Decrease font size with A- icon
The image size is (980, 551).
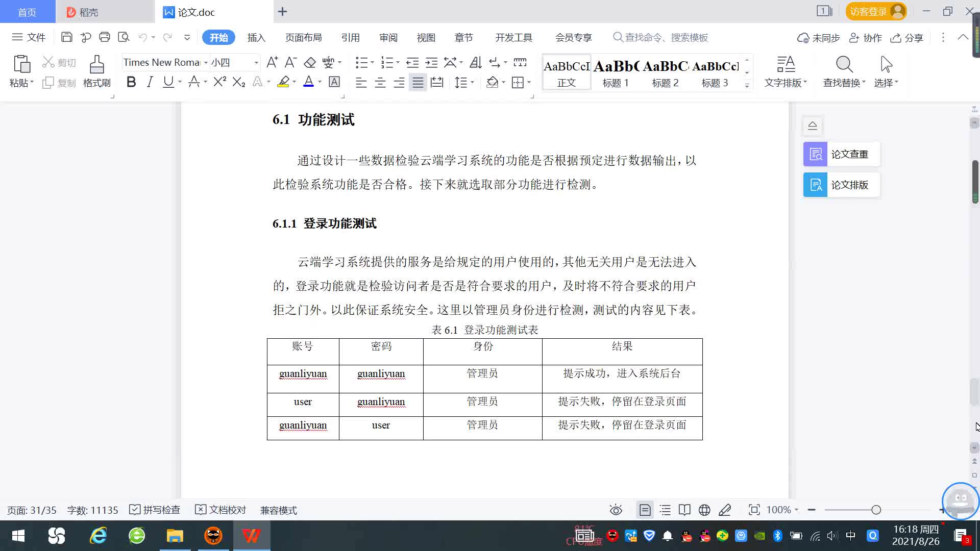click(291, 62)
